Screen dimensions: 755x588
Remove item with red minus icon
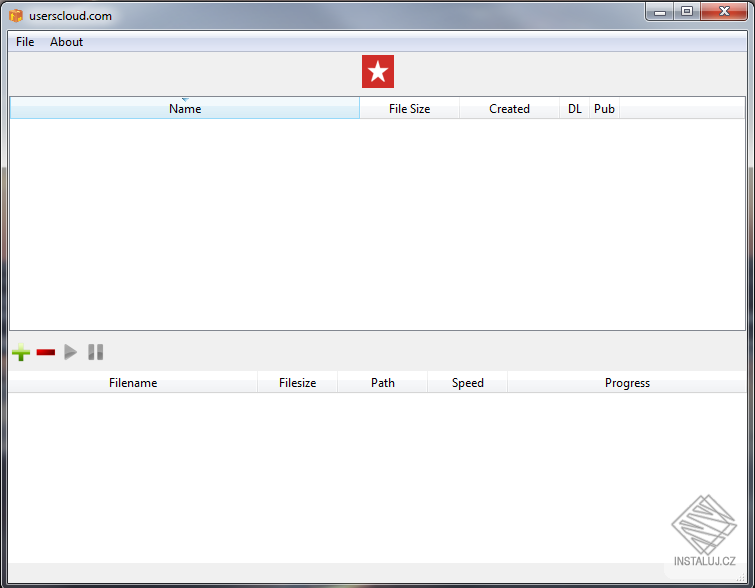point(46,353)
